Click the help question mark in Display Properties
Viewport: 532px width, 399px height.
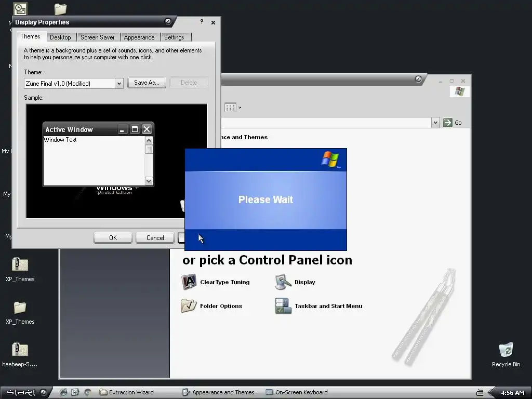click(x=202, y=22)
